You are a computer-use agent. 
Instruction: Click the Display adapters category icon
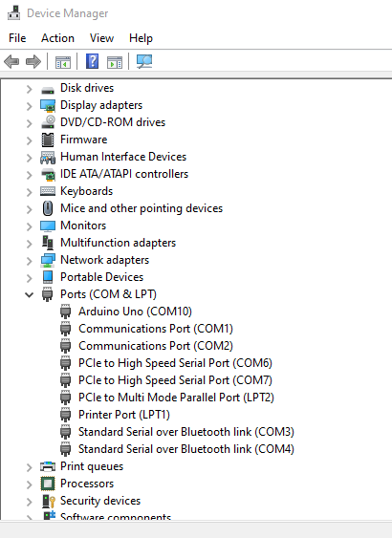pyautogui.click(x=48, y=106)
